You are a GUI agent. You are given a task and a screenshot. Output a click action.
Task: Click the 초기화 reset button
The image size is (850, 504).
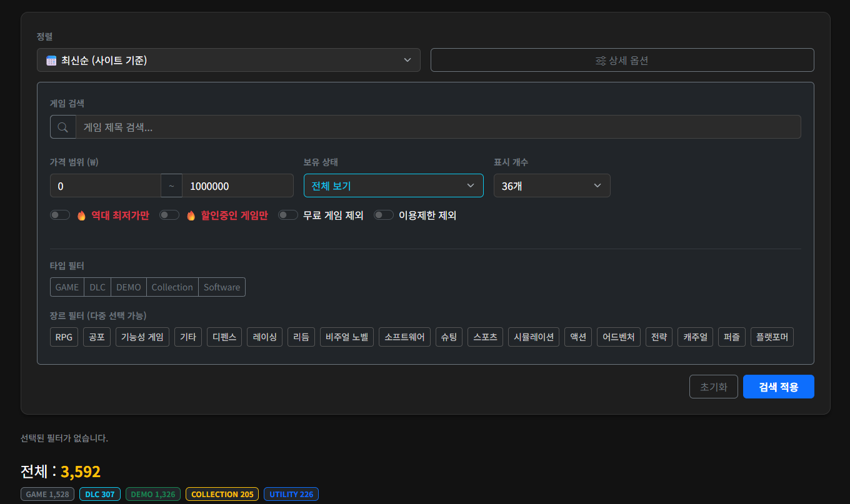713,387
